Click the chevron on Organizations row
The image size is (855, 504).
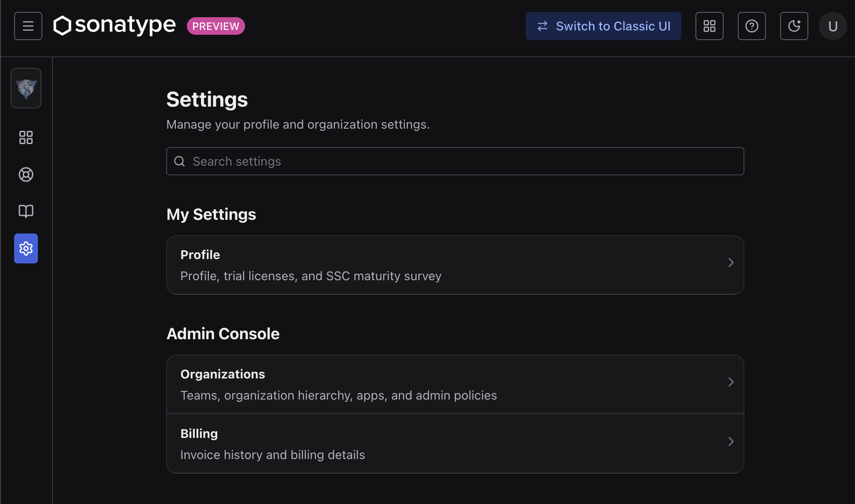point(731,382)
